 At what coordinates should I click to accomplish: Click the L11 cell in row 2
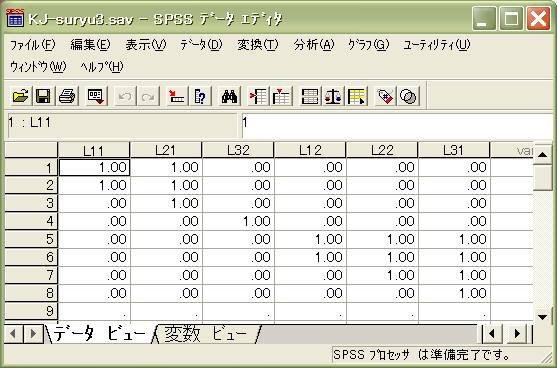[94, 185]
